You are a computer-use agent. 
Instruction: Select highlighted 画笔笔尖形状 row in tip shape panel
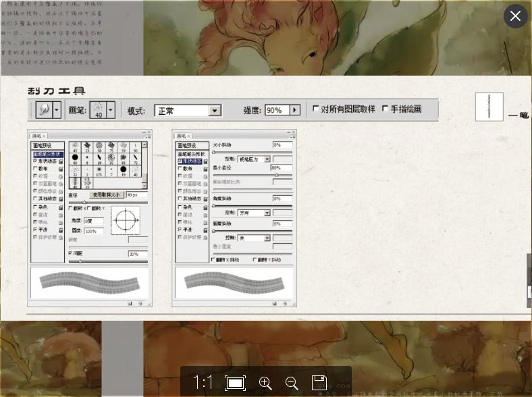click(48, 154)
